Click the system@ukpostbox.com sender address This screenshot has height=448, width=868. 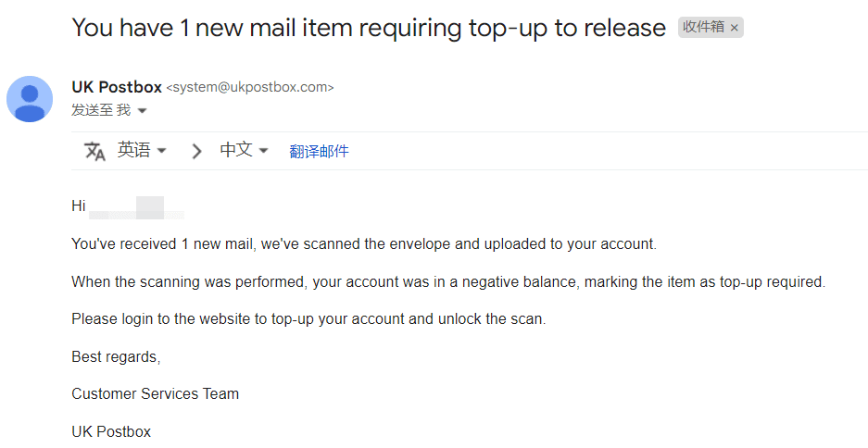tap(250, 87)
